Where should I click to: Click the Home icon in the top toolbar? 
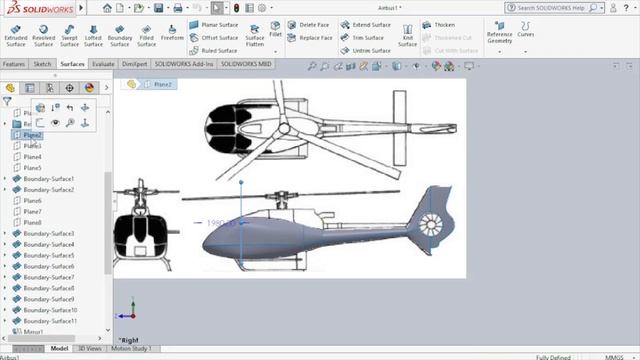107,8
